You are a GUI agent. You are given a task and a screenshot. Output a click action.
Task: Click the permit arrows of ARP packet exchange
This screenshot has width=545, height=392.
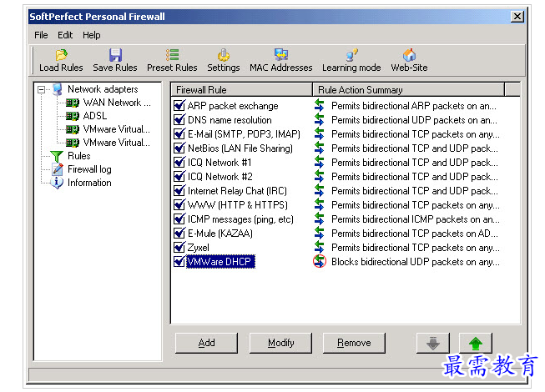(319, 105)
